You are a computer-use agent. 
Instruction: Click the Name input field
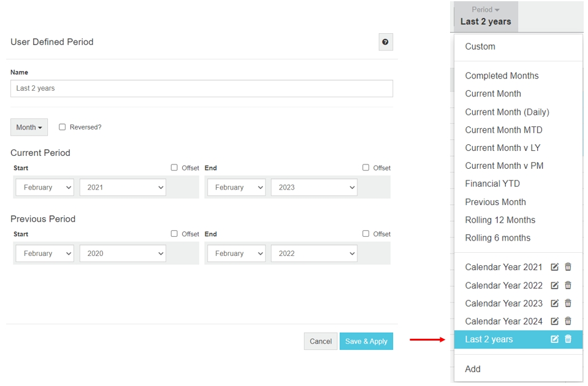[x=201, y=88]
